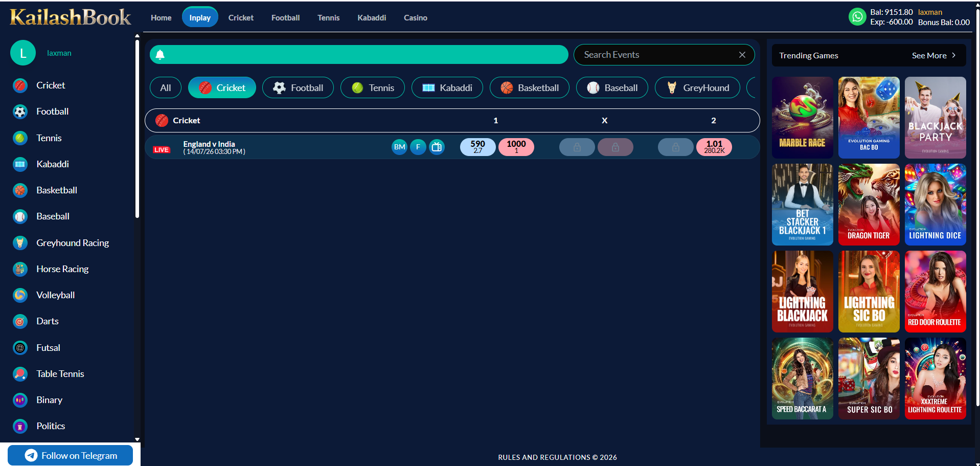This screenshot has height=466, width=980.
Task: Open Red Door Roulette game
Action: click(x=936, y=292)
